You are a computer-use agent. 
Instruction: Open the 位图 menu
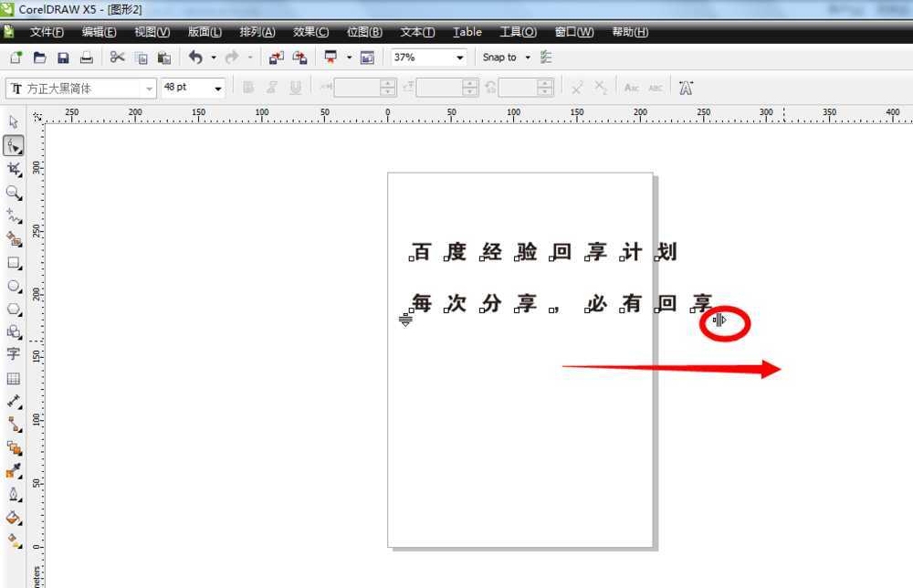[363, 31]
